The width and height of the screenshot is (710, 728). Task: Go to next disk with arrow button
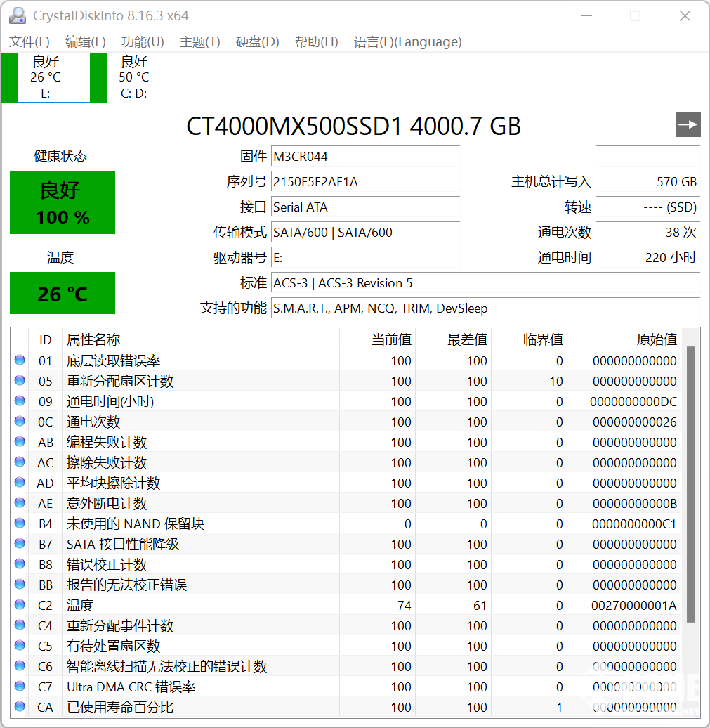point(688,124)
